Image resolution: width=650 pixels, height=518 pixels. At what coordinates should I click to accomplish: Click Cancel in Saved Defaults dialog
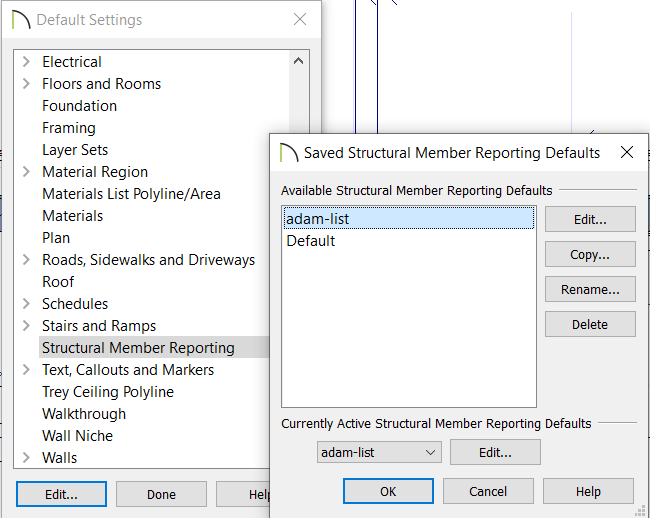(x=488, y=491)
